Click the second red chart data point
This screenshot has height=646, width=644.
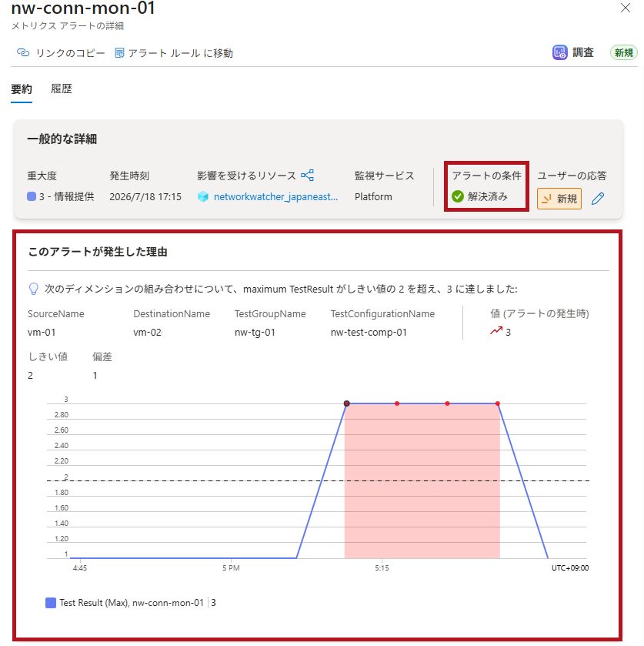[x=397, y=403]
